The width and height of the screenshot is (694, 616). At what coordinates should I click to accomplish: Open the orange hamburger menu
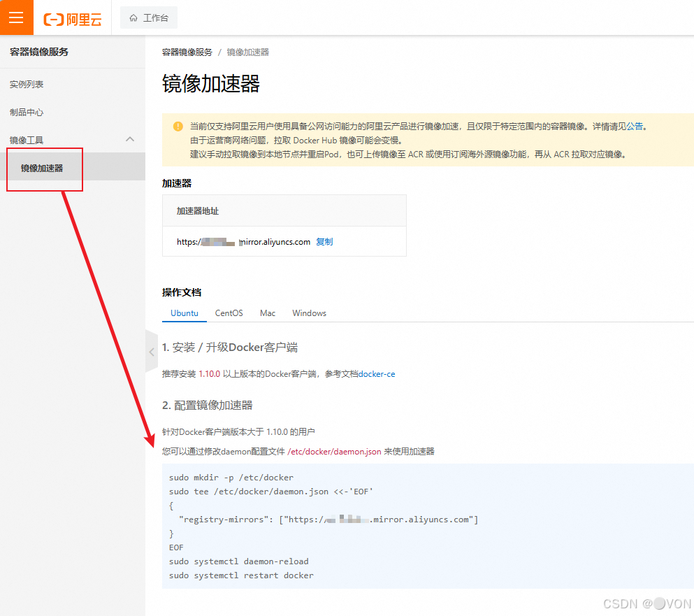(x=16, y=17)
